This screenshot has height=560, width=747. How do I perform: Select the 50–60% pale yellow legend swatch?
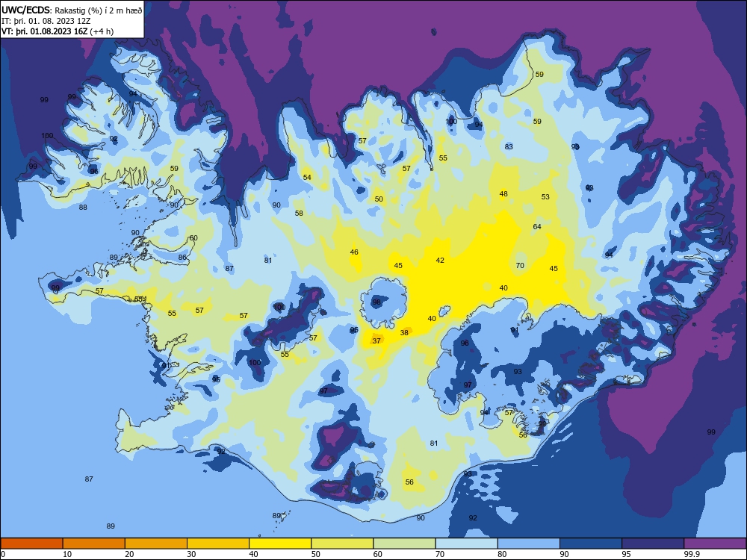pos(342,544)
